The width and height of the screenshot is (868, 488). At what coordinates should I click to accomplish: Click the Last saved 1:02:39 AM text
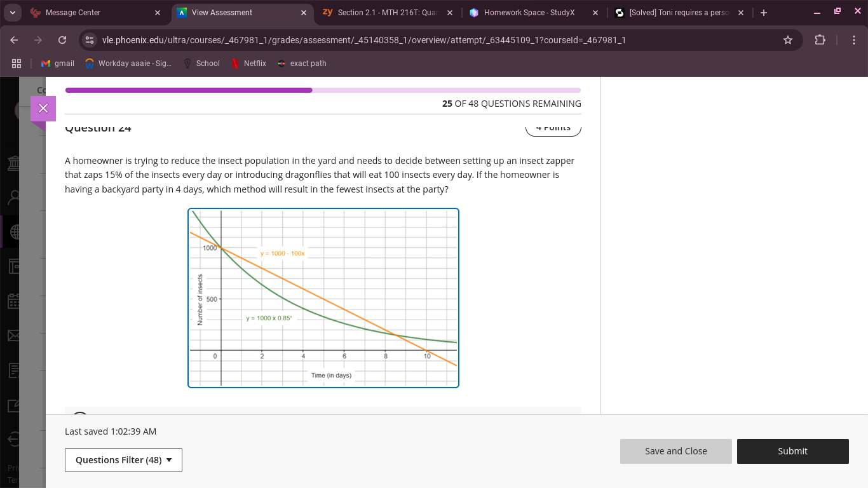click(x=111, y=431)
